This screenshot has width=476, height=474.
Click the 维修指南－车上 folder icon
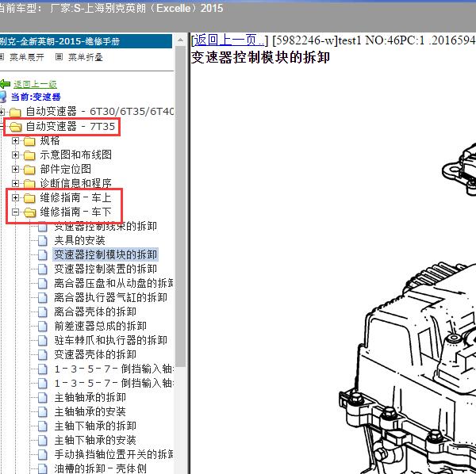coord(29,198)
